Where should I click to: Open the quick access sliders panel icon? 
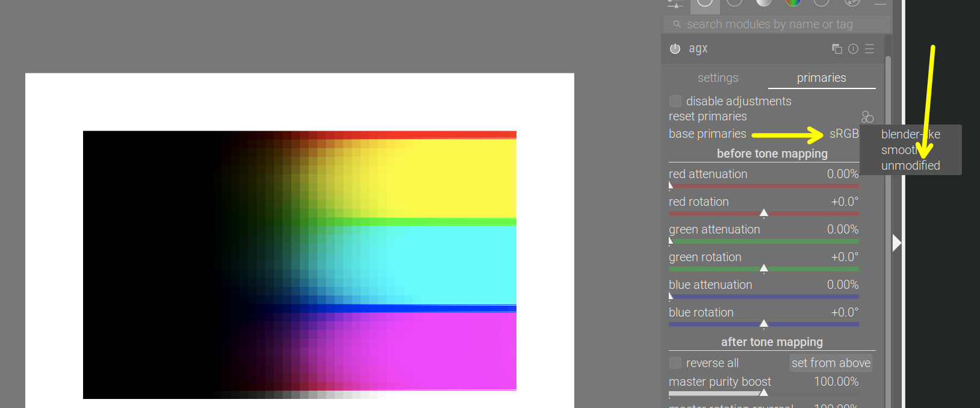click(x=675, y=4)
